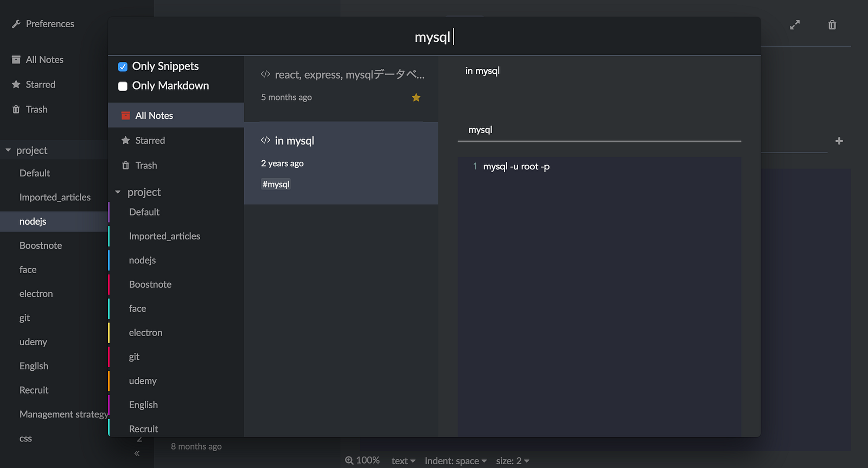This screenshot has height=468, width=868.
Task: Click the mysql search input field
Action: (433, 37)
